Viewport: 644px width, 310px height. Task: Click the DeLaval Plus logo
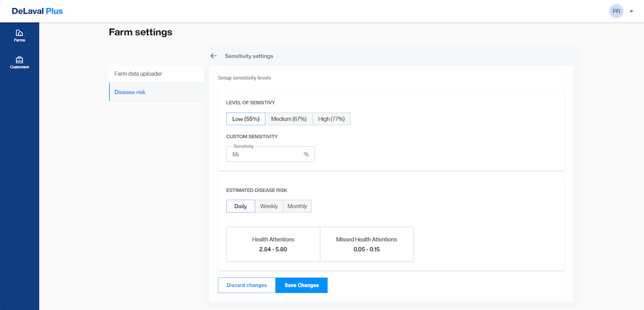tap(38, 11)
